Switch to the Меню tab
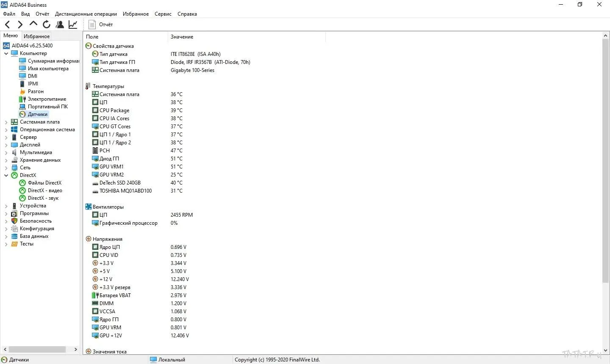 click(11, 36)
